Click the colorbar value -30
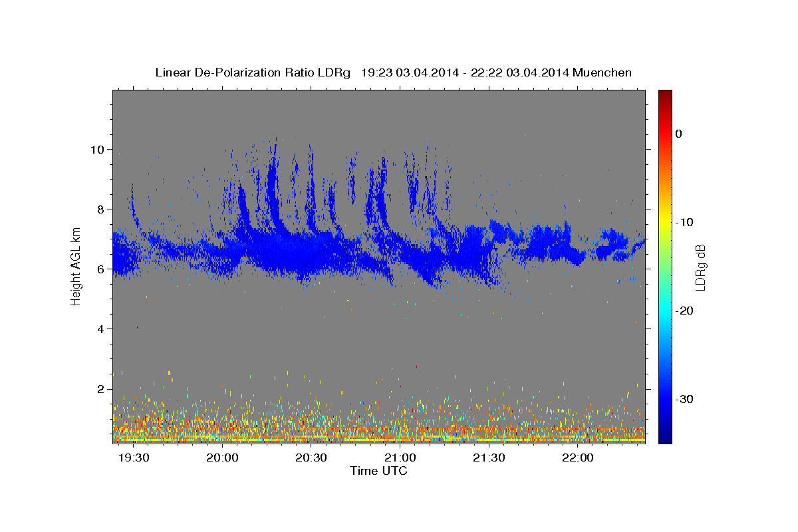This screenshot has height=532, width=798. [684, 399]
